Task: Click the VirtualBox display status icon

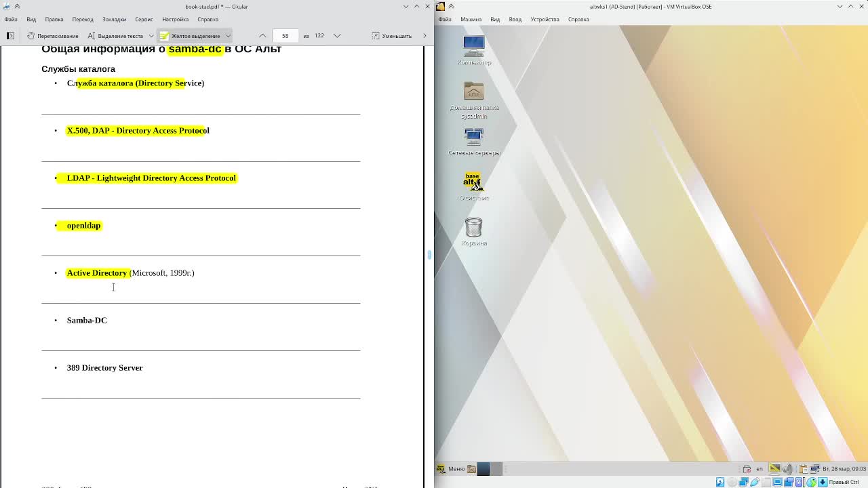Action: tap(778, 482)
